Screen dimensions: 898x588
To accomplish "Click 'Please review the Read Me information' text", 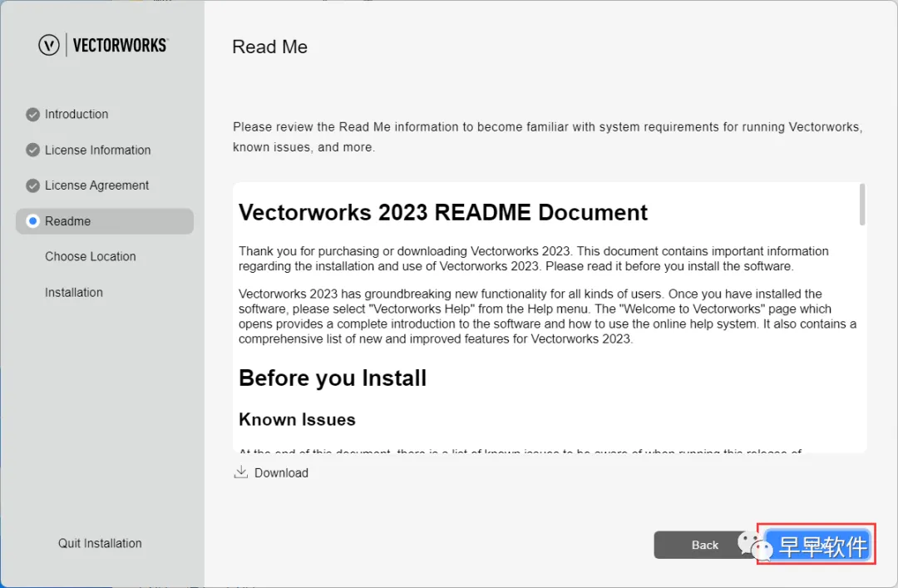I will (547, 137).
